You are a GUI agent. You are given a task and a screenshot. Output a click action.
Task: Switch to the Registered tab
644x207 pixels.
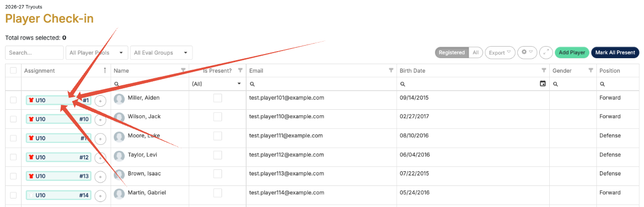[x=452, y=53]
